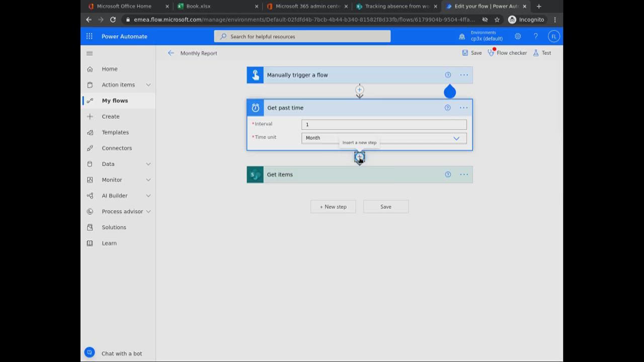The height and width of the screenshot is (362, 644).
Task: Open the Flow checker
Action: point(507,53)
